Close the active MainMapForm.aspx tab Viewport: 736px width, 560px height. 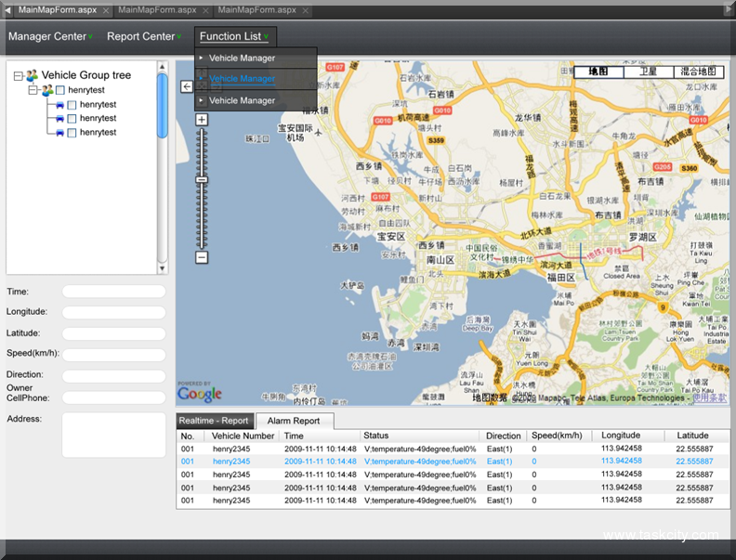point(106,10)
